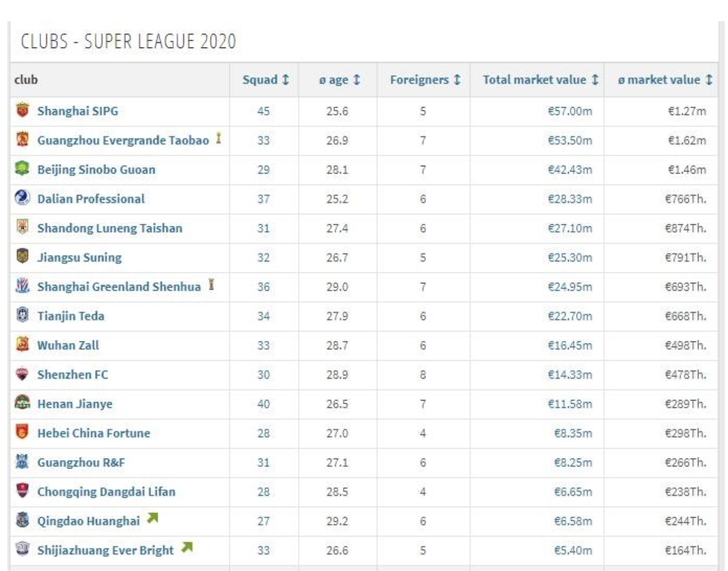Click the average market value €164Th.
The height and width of the screenshot is (571, 728).
coord(685,550)
